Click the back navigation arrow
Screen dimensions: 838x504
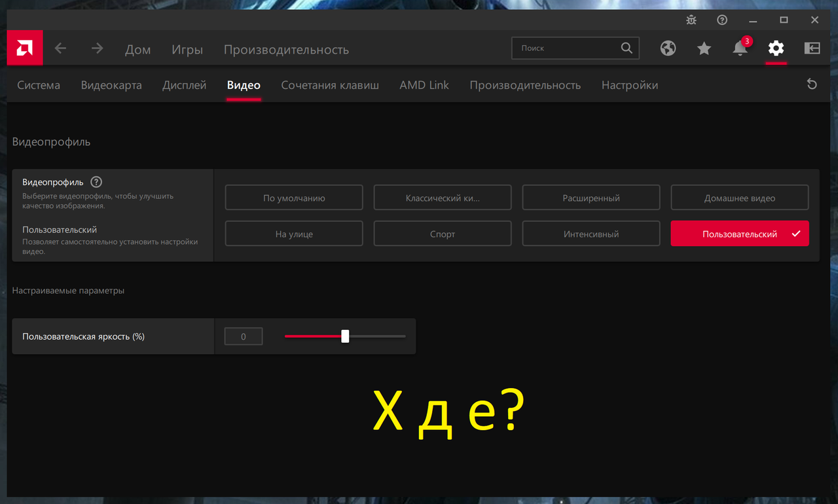[x=60, y=48]
